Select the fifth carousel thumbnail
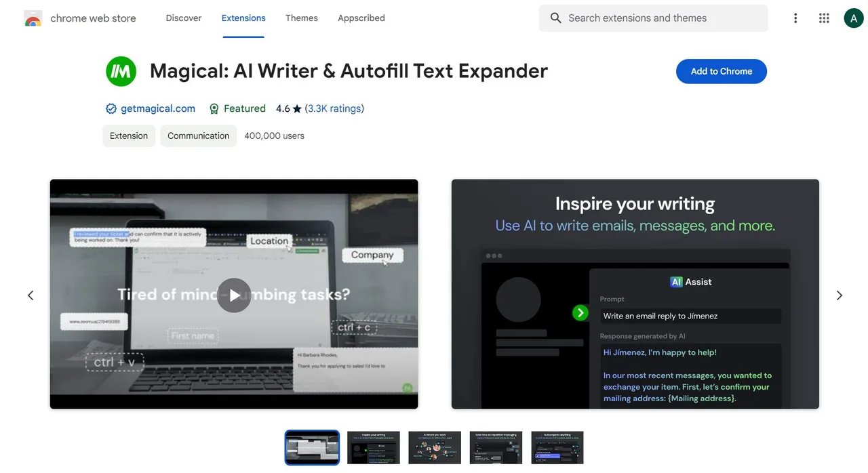This screenshot has height=473, width=868. 557,448
